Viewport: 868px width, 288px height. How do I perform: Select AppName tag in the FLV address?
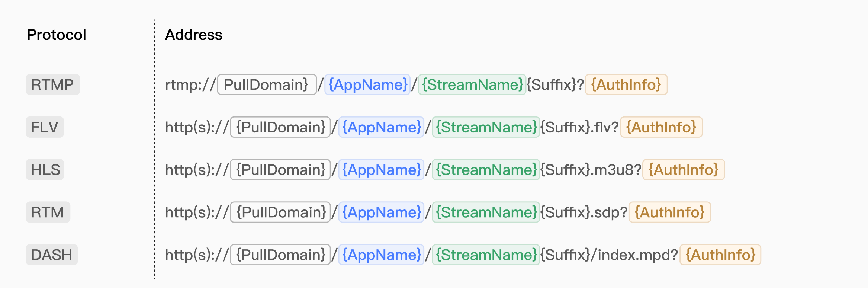click(x=381, y=127)
